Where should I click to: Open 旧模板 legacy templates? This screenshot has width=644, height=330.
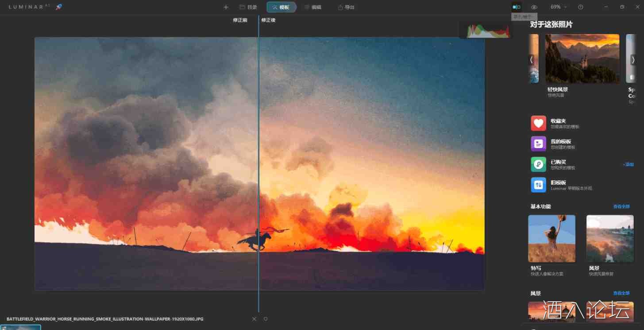(x=582, y=185)
